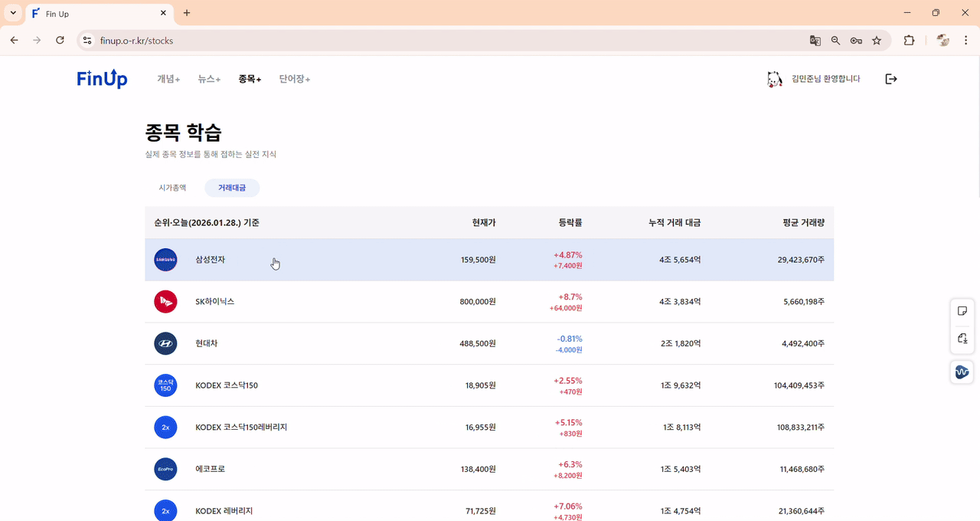Click the 2조 1,820억 trading value
The image size is (980, 521).
[681, 343]
